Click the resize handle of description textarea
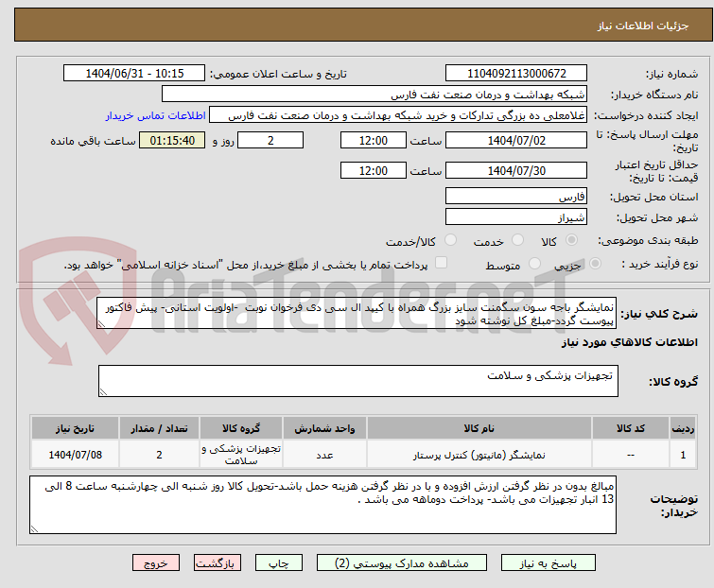Viewport: 714px width, 588px height. point(101,324)
